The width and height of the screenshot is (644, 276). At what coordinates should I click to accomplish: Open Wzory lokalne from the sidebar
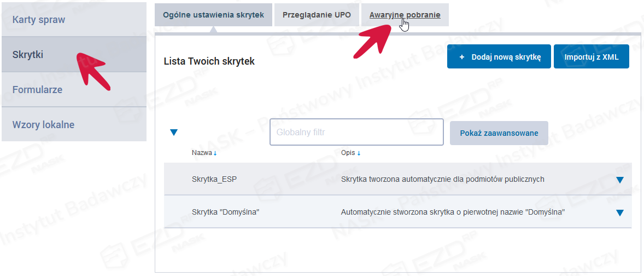(x=43, y=124)
